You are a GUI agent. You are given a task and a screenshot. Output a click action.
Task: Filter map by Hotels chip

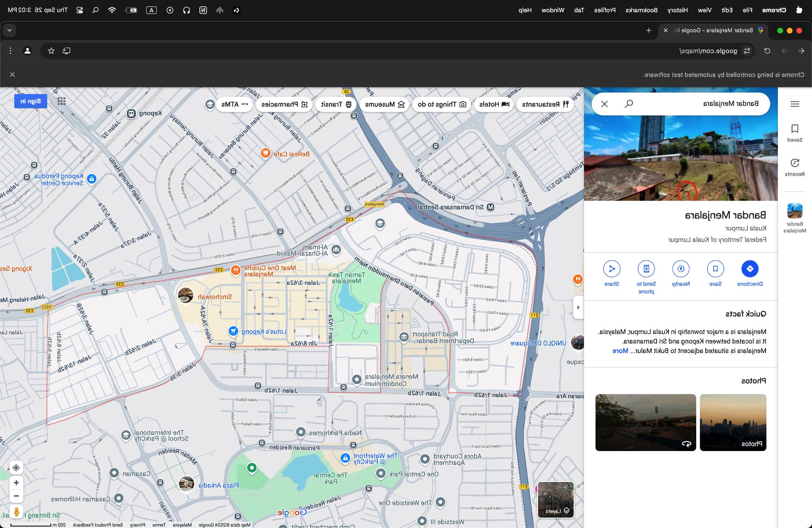[x=494, y=104]
